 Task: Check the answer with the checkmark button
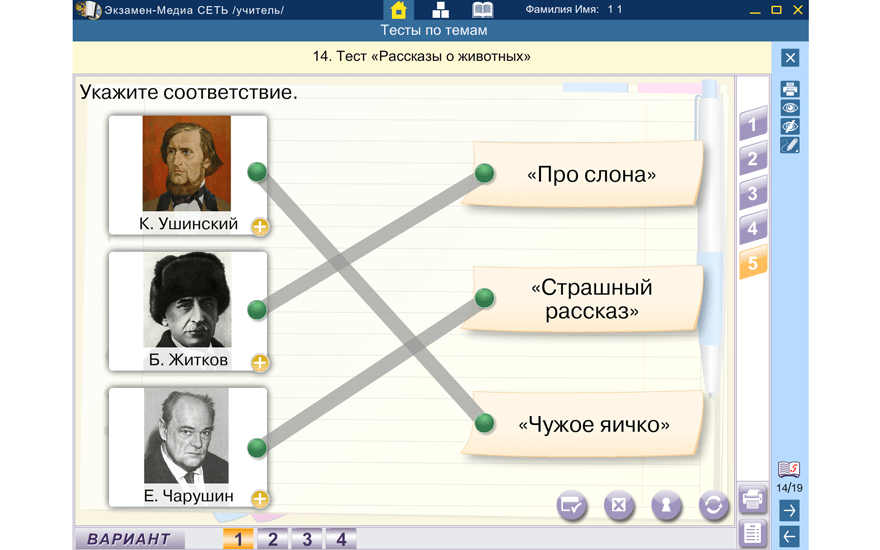[571, 505]
